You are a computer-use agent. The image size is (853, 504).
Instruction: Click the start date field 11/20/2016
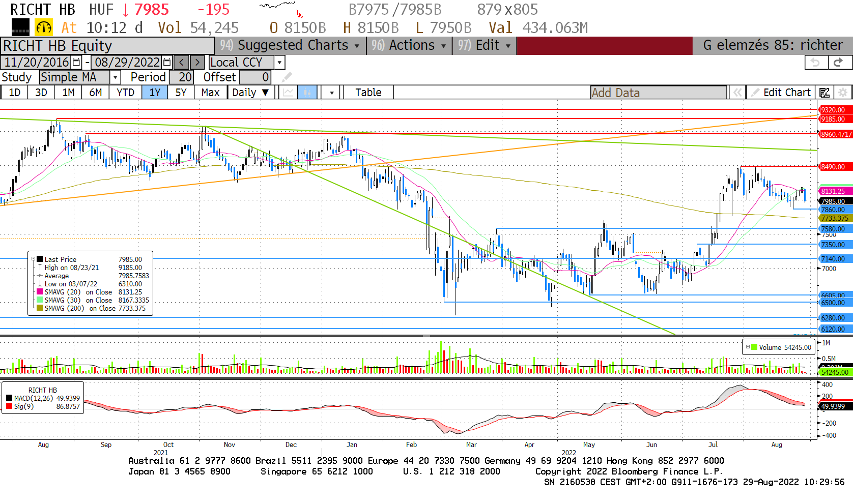pos(37,63)
